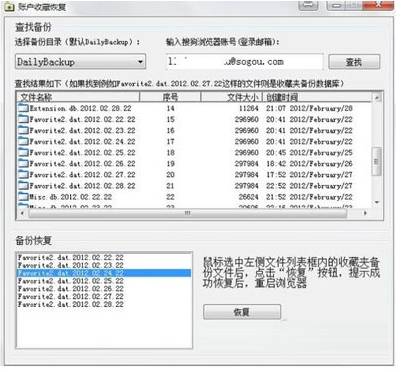
Task: Click the highlighted Favorite2.dat.2012.02.24.22 restore entry
Action: point(104,273)
